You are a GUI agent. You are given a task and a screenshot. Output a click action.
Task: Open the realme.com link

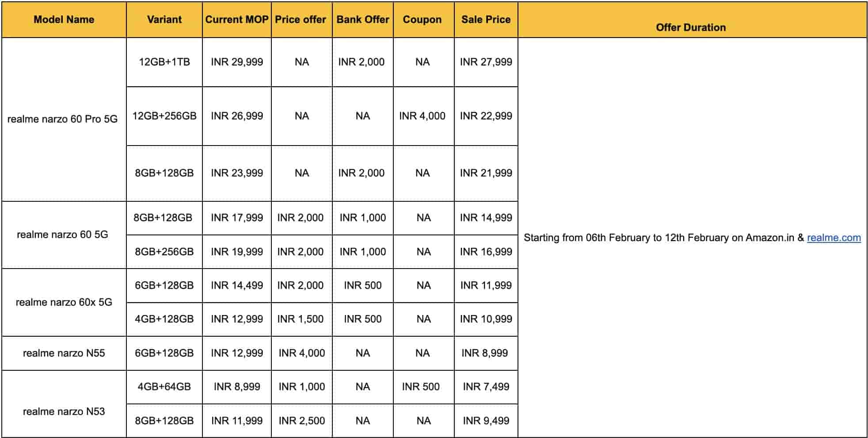point(834,238)
